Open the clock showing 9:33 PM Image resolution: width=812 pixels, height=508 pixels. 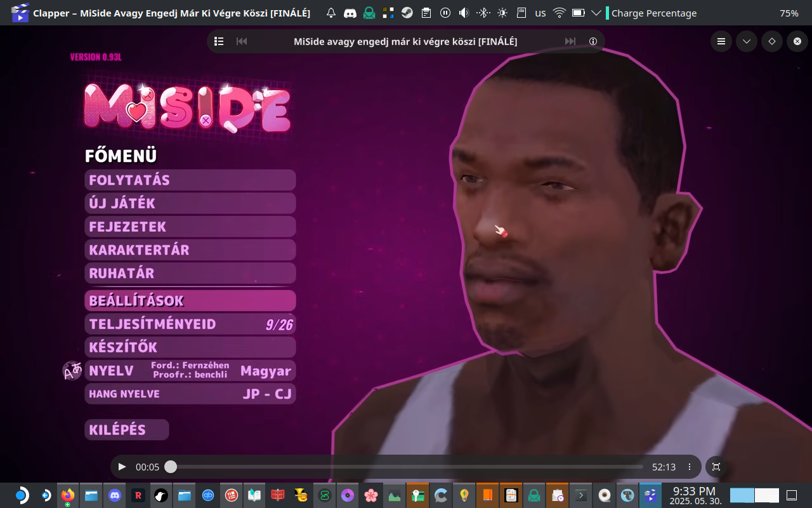(x=694, y=495)
